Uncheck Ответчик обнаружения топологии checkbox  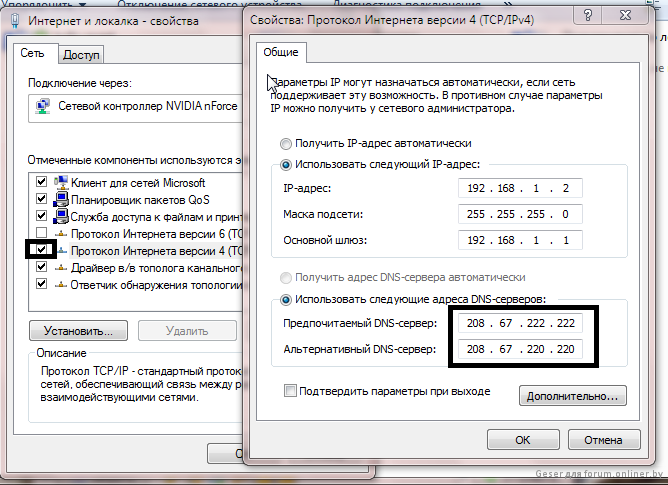(41, 283)
